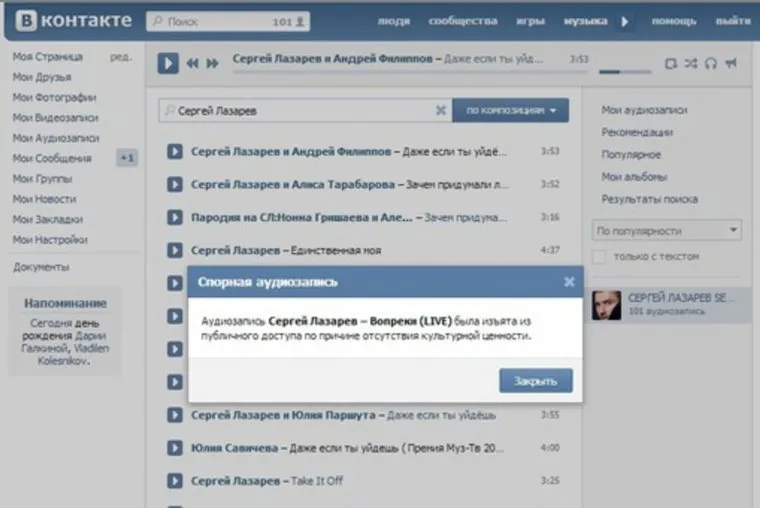Open header play arrow dropdown after музыка
760x508 pixels.
pos(626,21)
